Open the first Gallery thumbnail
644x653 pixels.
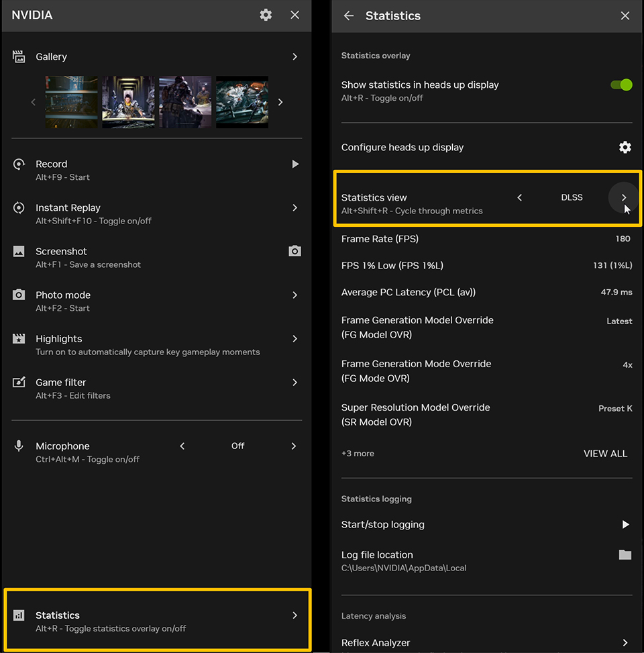[x=71, y=102]
